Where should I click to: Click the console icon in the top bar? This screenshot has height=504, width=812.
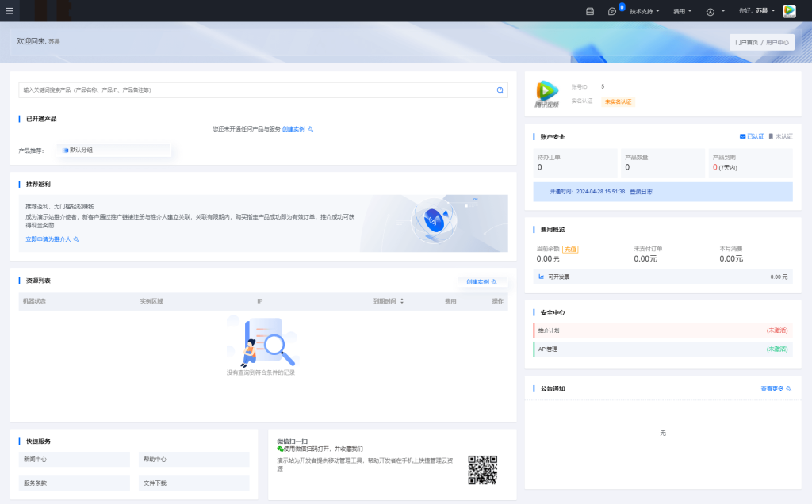tap(590, 11)
